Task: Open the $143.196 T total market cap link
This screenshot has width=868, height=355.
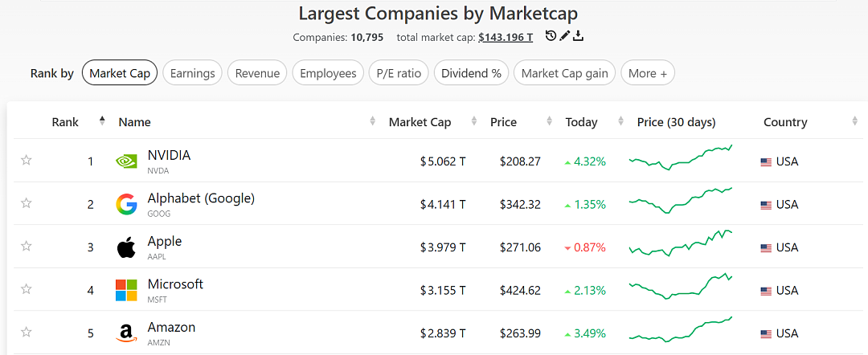Action: (x=506, y=37)
